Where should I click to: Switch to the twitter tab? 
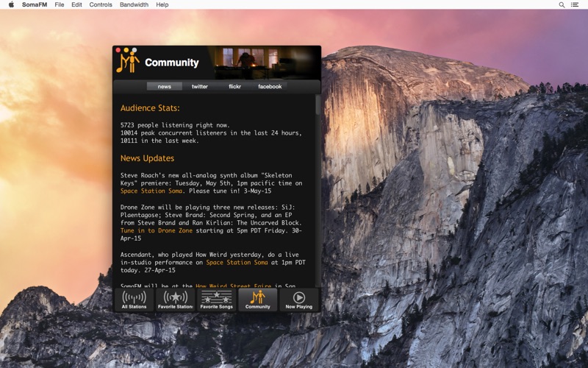199,86
